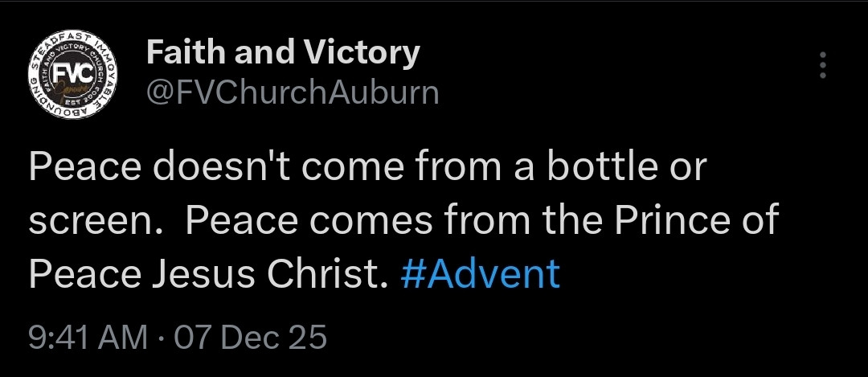Open the tweet by clicking its body text
Viewport: 868px width, 377px height.
(x=403, y=219)
